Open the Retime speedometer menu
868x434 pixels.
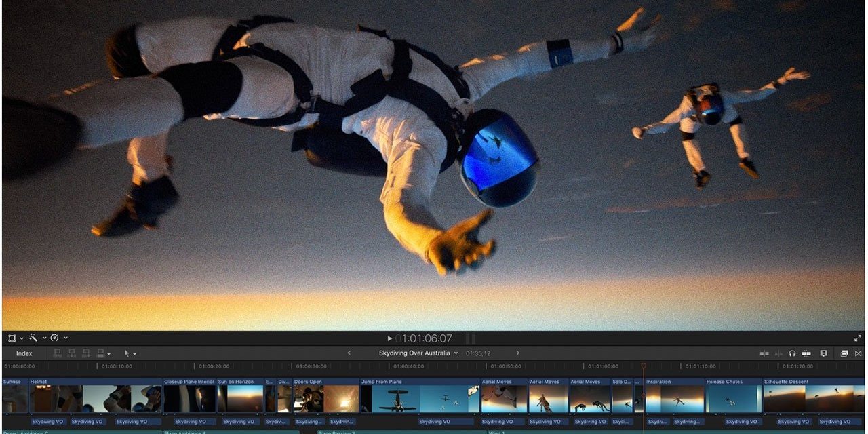[x=55, y=338]
